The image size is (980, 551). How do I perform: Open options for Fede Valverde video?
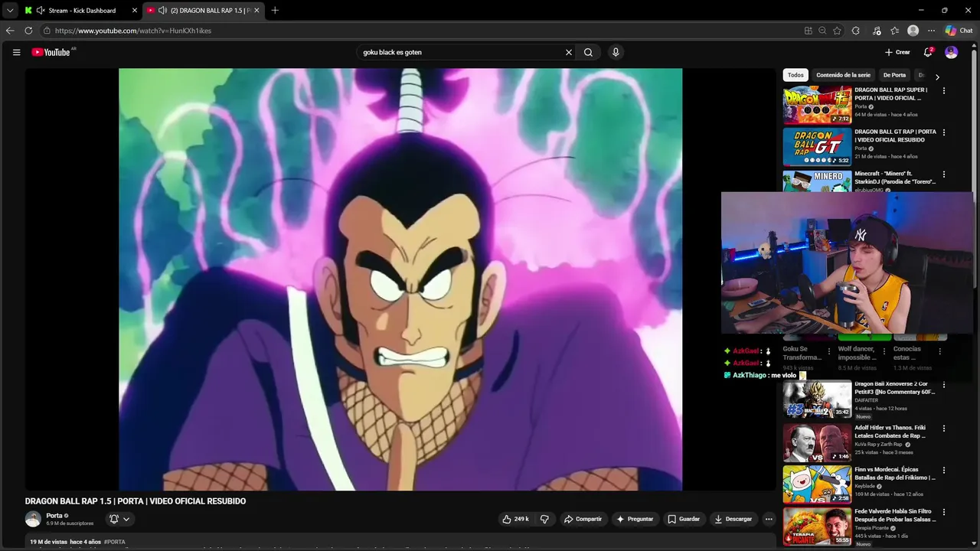pyautogui.click(x=943, y=512)
